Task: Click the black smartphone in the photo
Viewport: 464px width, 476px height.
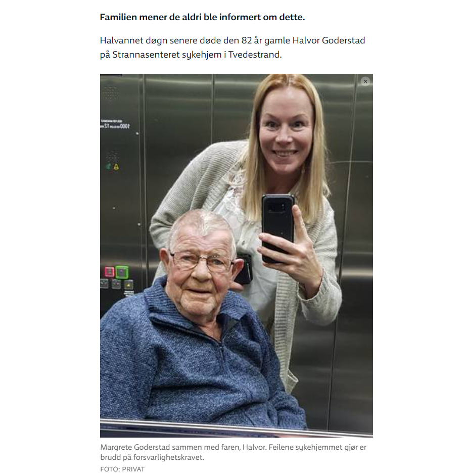Action: (278, 228)
